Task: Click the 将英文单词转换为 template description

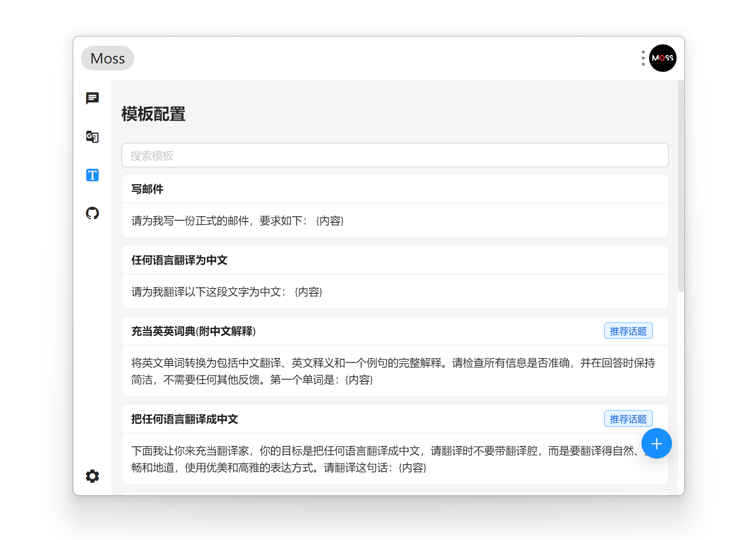Action: coord(393,371)
